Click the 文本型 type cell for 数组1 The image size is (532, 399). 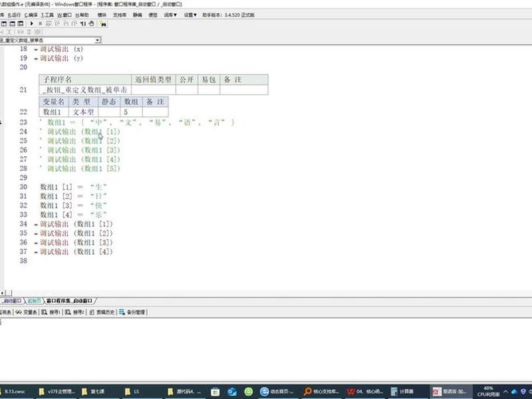point(84,112)
